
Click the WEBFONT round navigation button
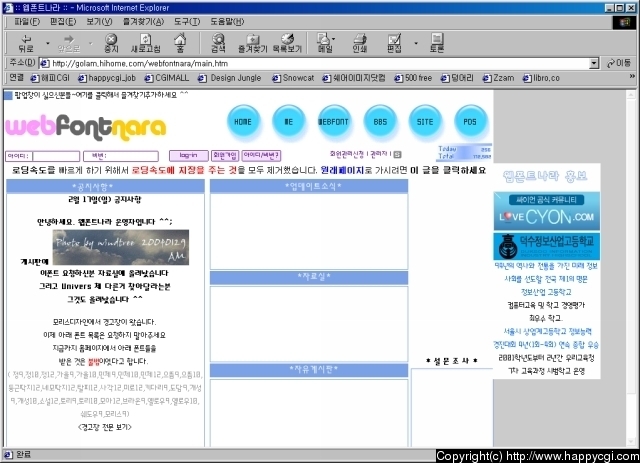pos(333,122)
